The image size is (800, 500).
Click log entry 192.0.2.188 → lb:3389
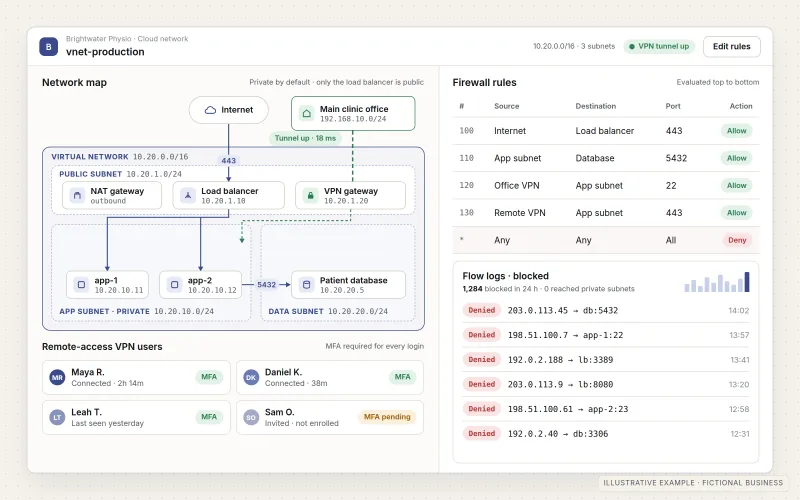606,360
